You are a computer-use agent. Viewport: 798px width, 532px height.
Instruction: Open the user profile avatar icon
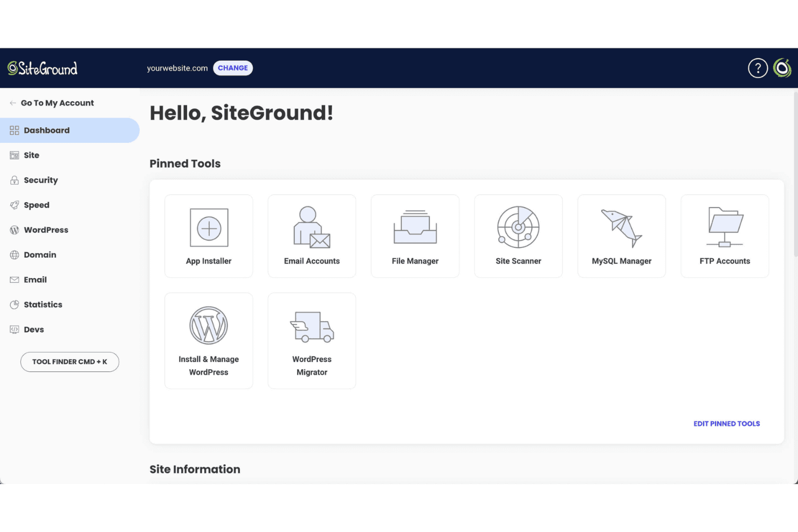click(782, 68)
